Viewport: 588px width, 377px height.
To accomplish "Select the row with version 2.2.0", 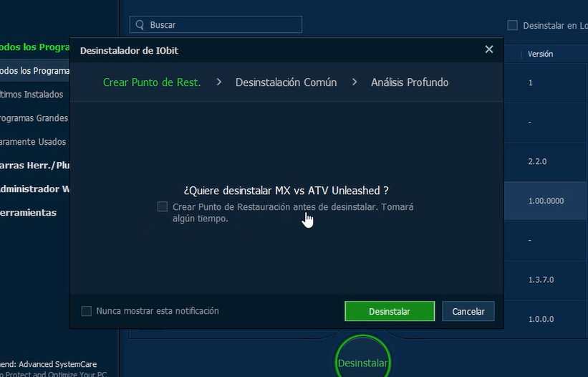I will [x=546, y=161].
